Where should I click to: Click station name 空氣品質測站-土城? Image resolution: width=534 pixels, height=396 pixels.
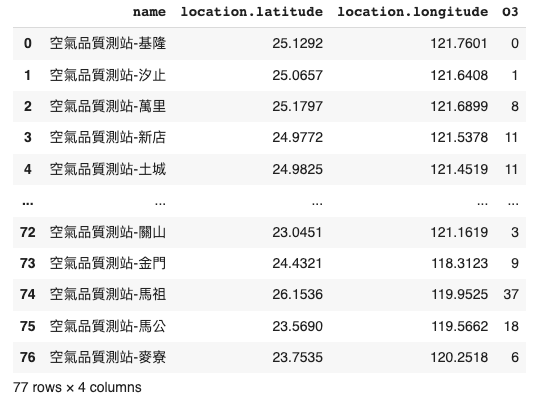point(108,169)
